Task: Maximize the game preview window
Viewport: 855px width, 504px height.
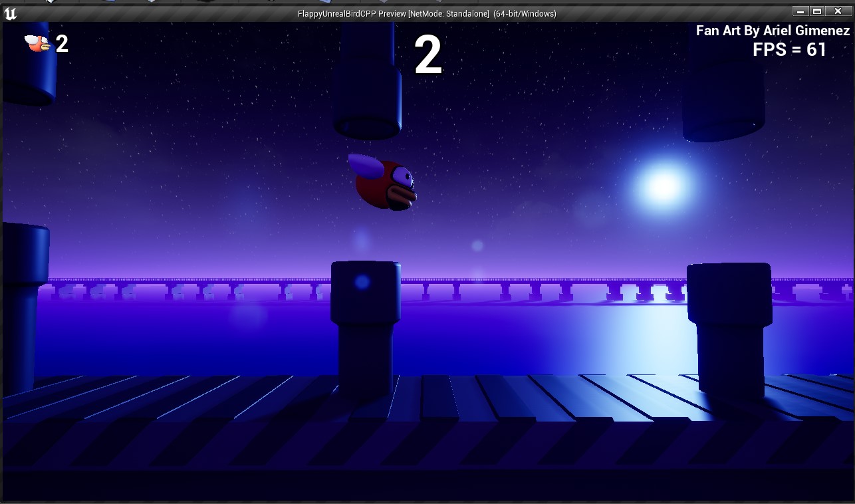Action: pos(817,11)
